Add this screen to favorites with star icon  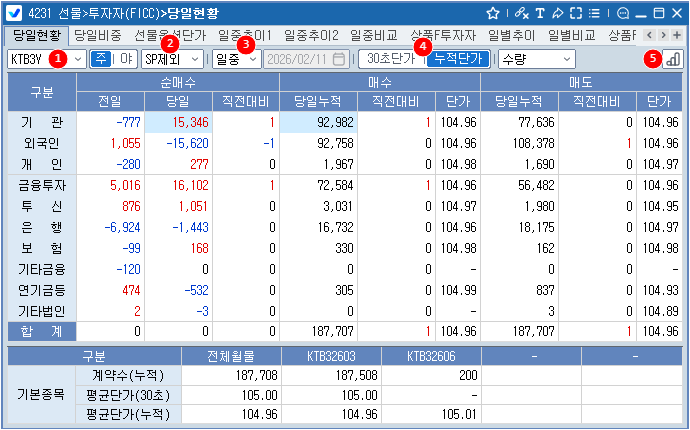coord(492,13)
